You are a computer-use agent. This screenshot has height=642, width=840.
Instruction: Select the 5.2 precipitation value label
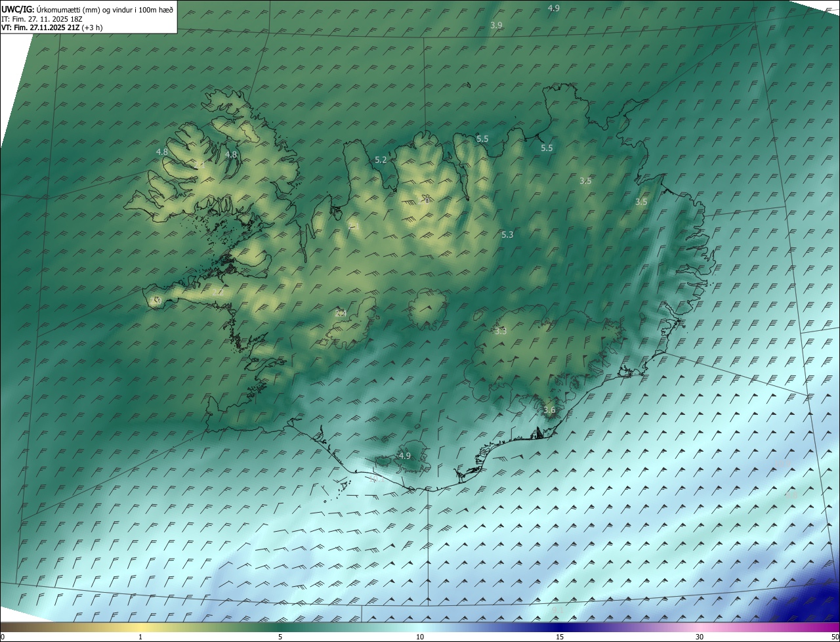tap(381, 160)
